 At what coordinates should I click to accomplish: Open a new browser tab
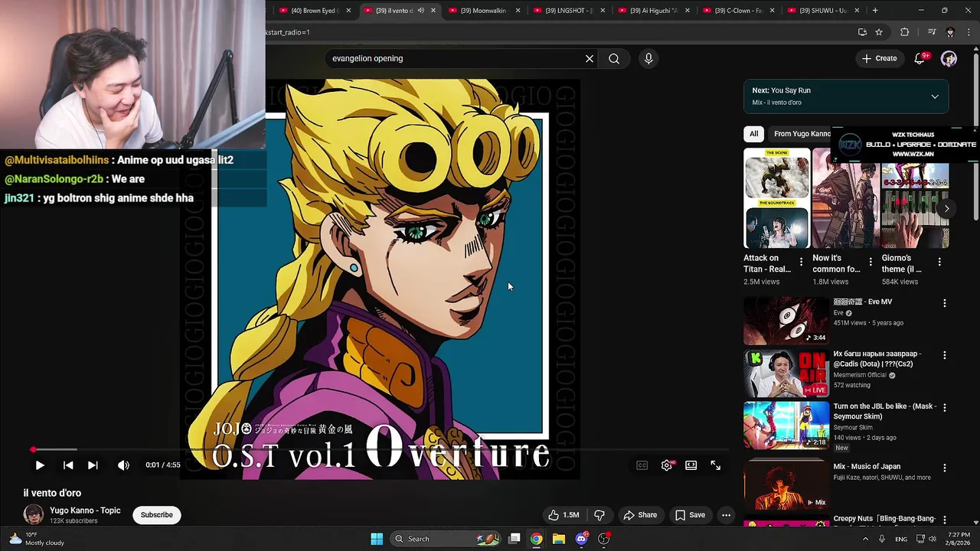coord(875,11)
